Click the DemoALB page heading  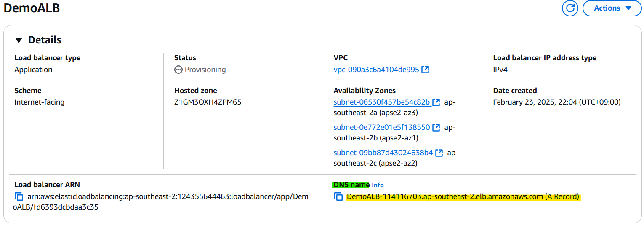32,8
